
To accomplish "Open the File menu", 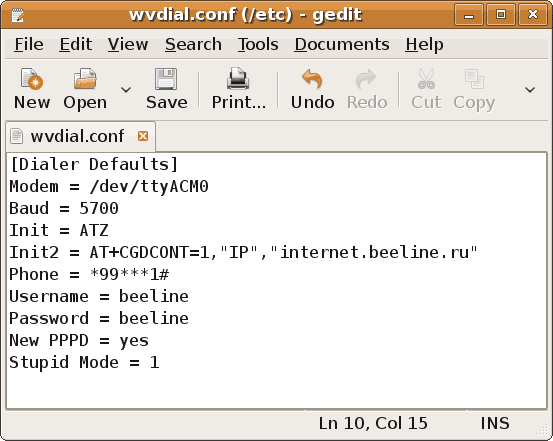I will pos(29,45).
